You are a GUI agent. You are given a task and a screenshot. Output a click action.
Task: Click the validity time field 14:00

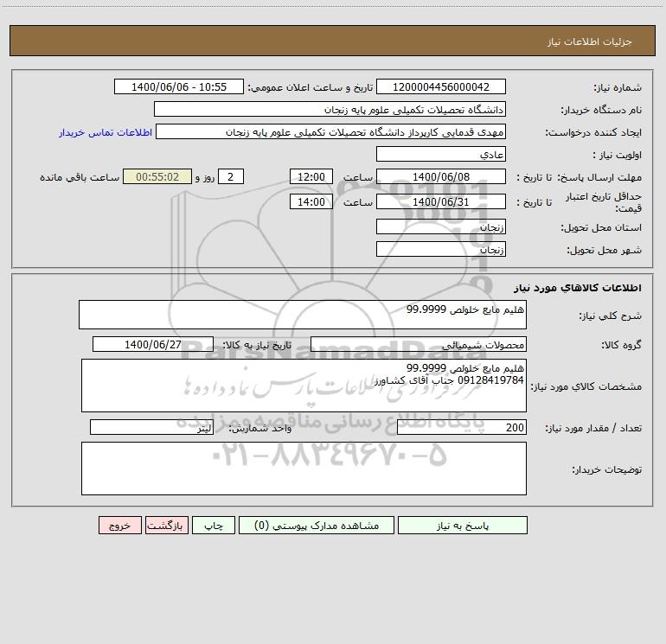point(311,201)
